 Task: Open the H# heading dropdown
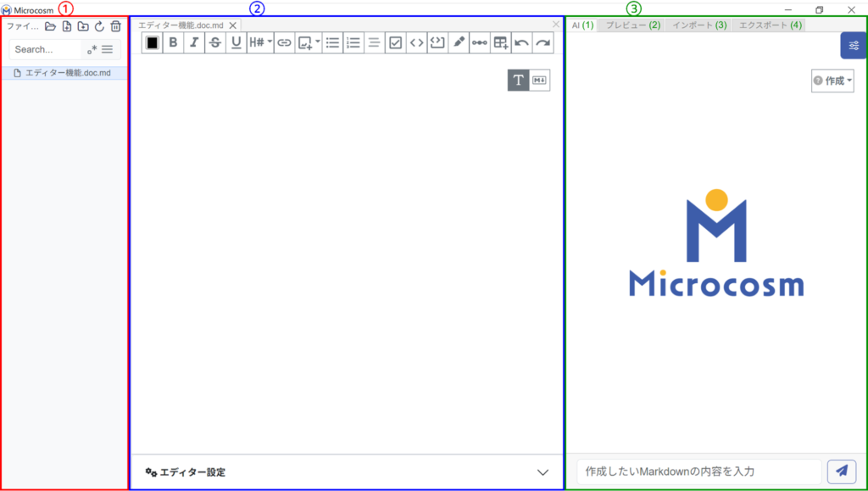tap(261, 42)
